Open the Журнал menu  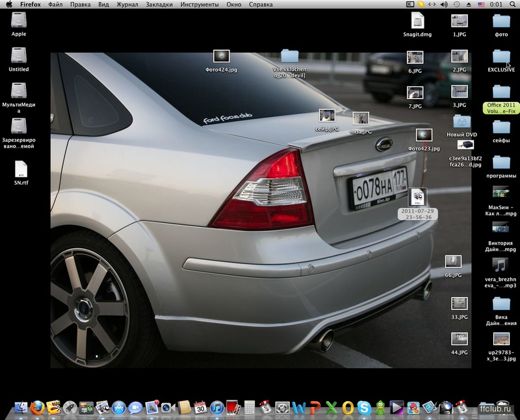pos(127,5)
